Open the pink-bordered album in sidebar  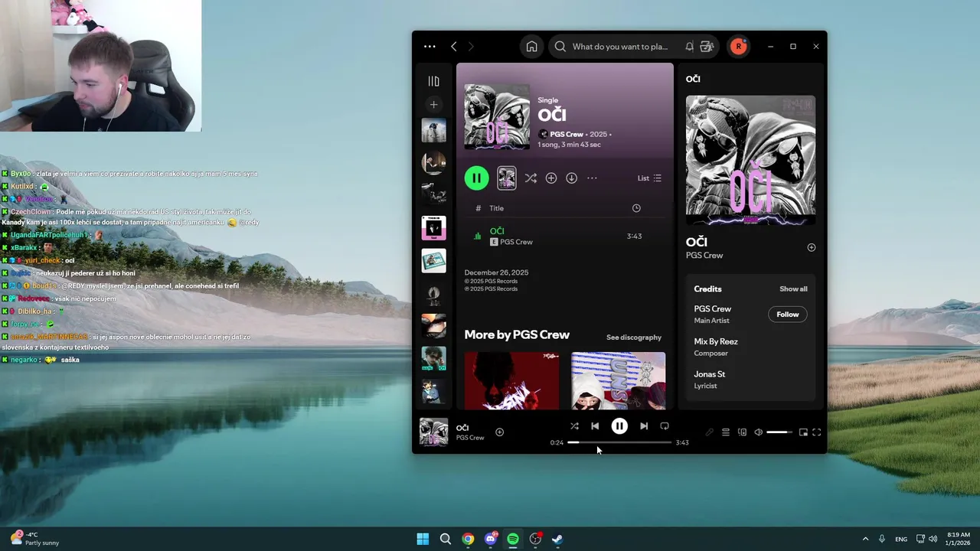coord(433,228)
